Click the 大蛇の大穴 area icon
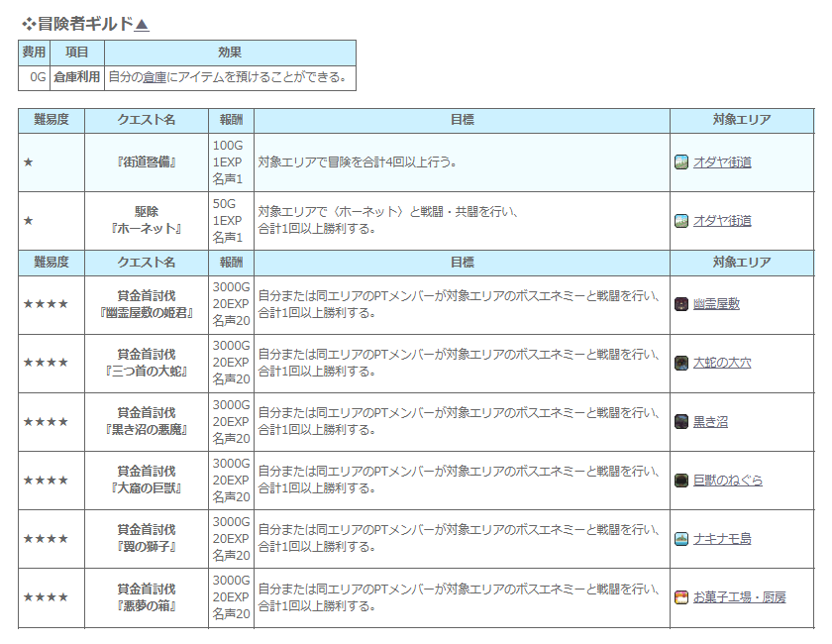Screen dimensions: 832x644 point(681,363)
